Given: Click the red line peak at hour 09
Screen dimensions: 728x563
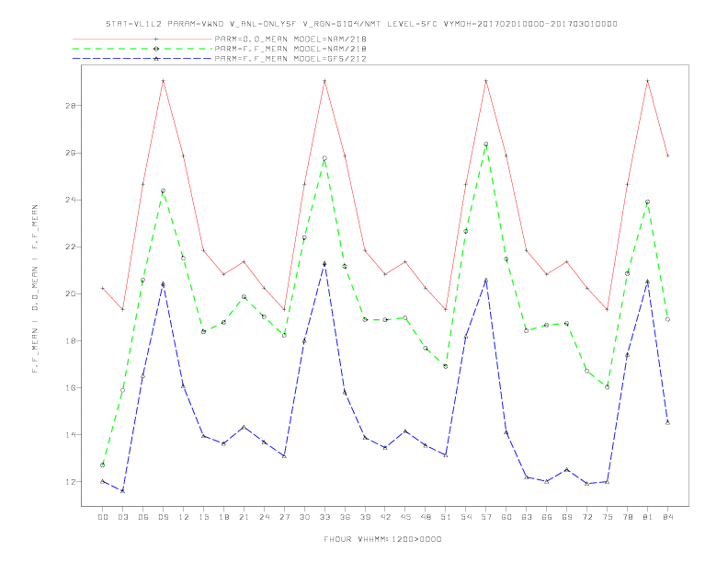Looking at the screenshot, I should click(x=163, y=81).
